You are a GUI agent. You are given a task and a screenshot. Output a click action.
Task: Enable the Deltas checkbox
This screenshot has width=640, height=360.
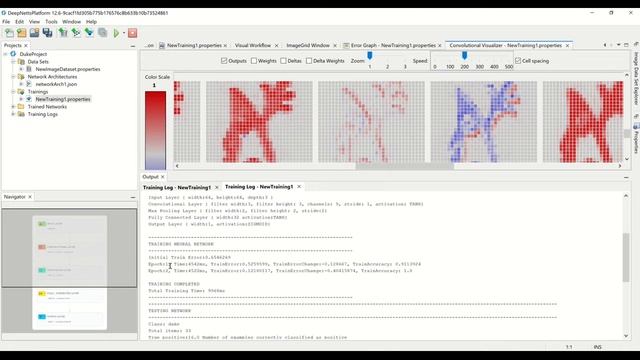(283, 61)
